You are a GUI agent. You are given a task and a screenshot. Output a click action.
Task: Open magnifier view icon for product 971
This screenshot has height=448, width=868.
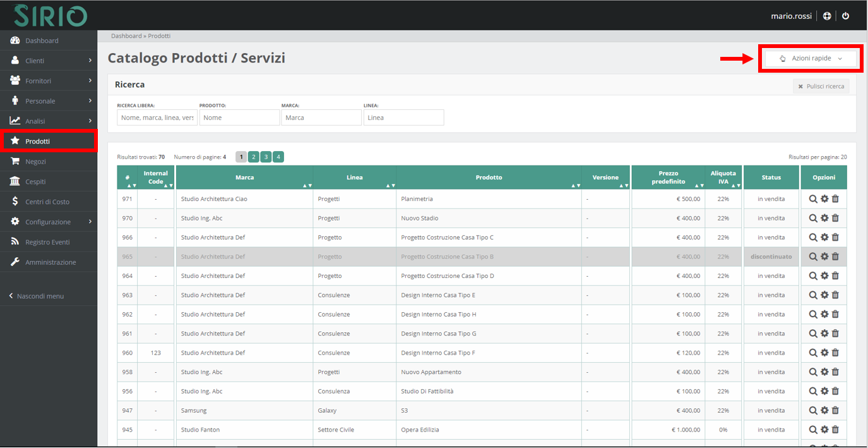(x=813, y=199)
